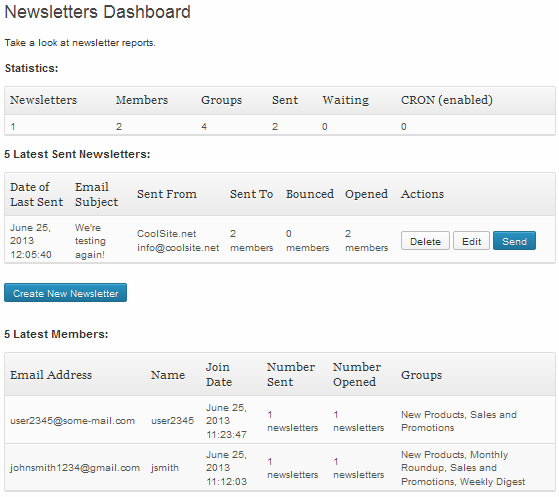Click the CRON (enabled) column header
Viewport: 559px width, 497px height.
point(447,100)
